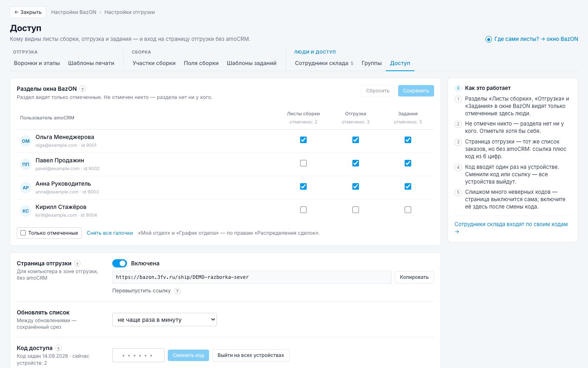Turn off the Включена shipping page switch
The height and width of the screenshot is (368, 588).
coord(120,263)
